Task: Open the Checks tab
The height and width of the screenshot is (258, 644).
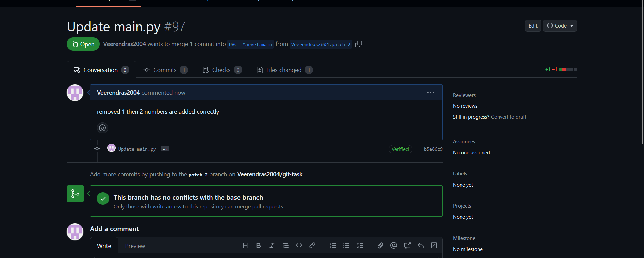Action: pyautogui.click(x=222, y=70)
